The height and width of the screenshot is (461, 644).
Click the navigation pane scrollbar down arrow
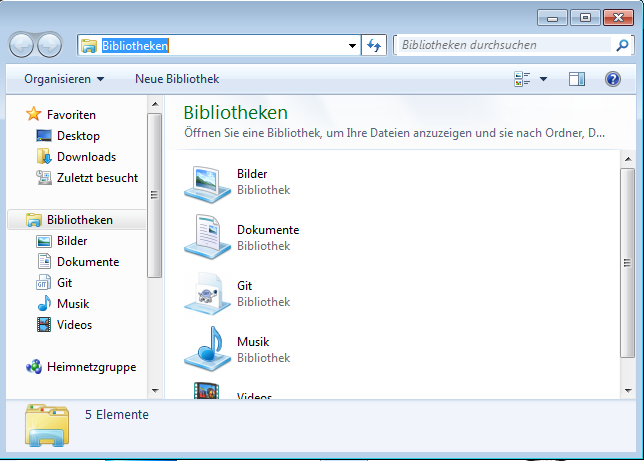pos(154,390)
